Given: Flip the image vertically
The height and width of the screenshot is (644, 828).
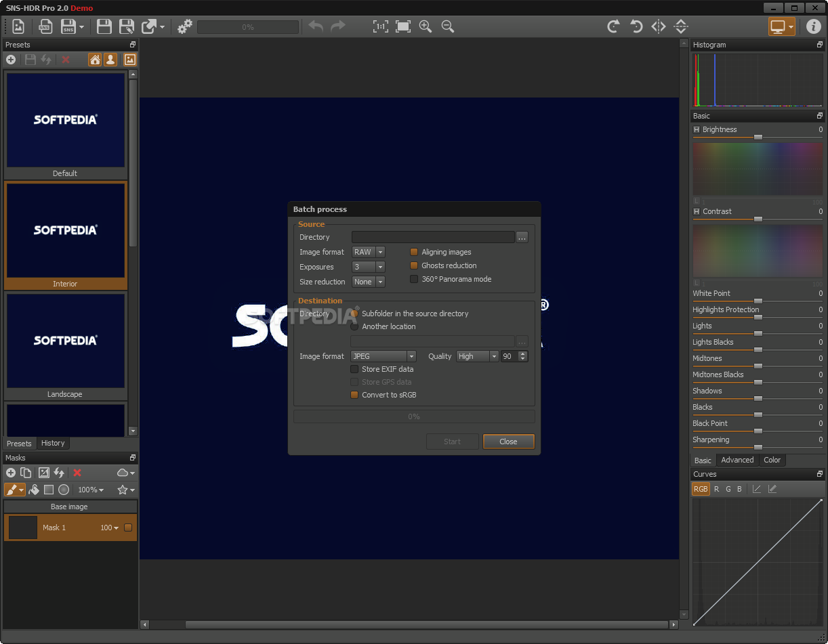Looking at the screenshot, I should [681, 26].
